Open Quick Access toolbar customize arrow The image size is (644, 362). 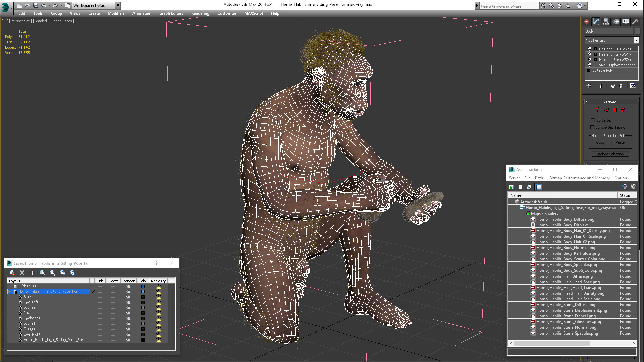(118, 5)
